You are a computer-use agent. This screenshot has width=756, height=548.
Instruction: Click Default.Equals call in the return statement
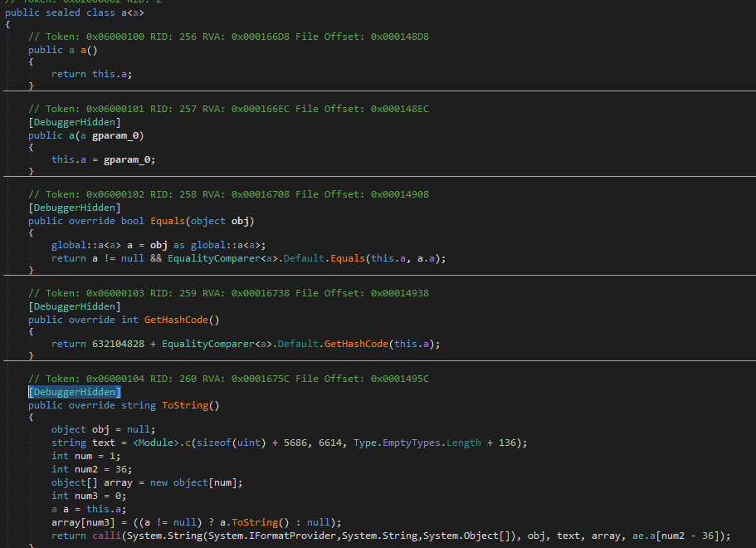[324, 258]
